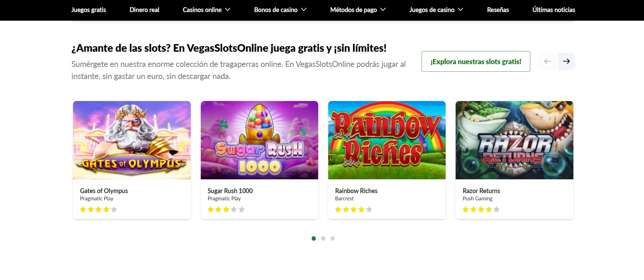The image size is (644, 280).
Task: Open Últimas noticias link
Action: coord(554,10)
